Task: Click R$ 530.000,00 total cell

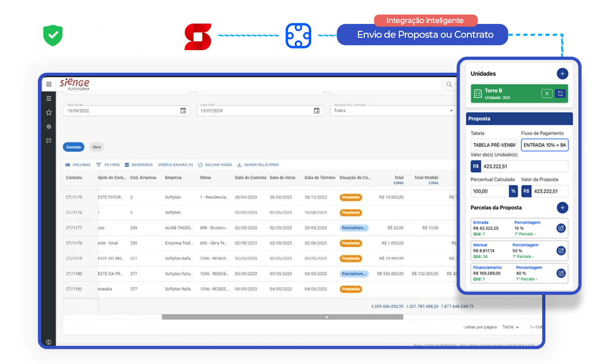Action: click(x=390, y=274)
